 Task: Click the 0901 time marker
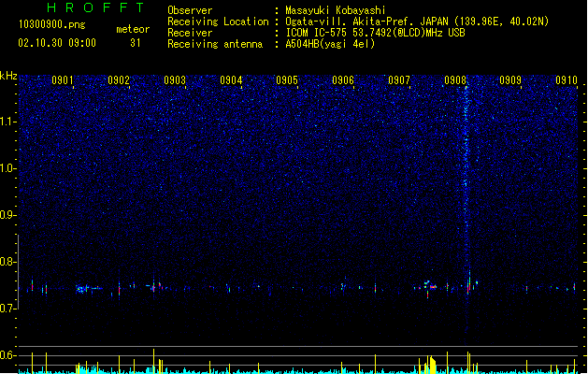pyautogui.click(x=63, y=80)
